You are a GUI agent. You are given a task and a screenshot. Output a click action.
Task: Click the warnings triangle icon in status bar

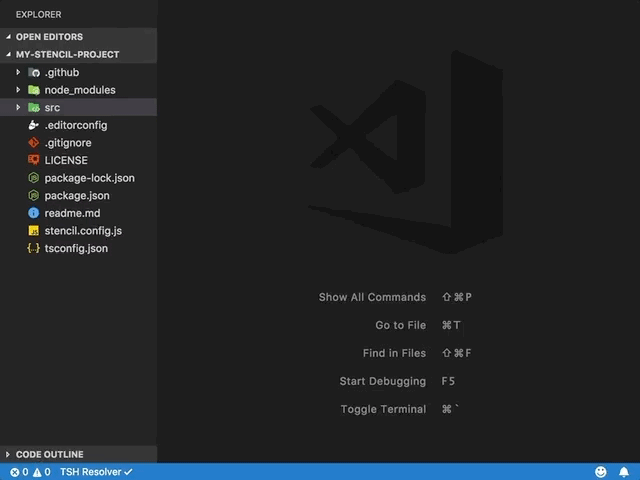37,472
